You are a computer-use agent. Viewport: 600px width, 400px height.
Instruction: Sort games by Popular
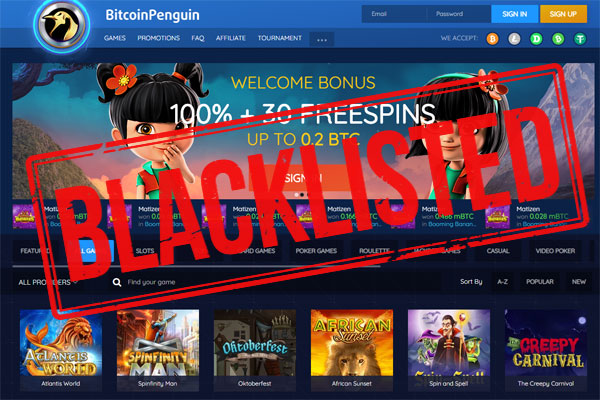540,282
